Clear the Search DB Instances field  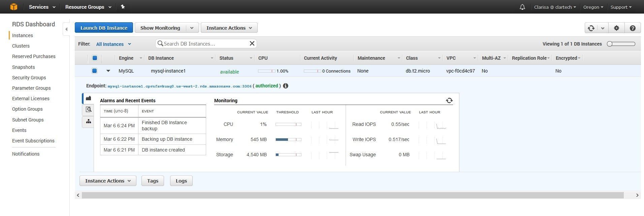point(252,44)
